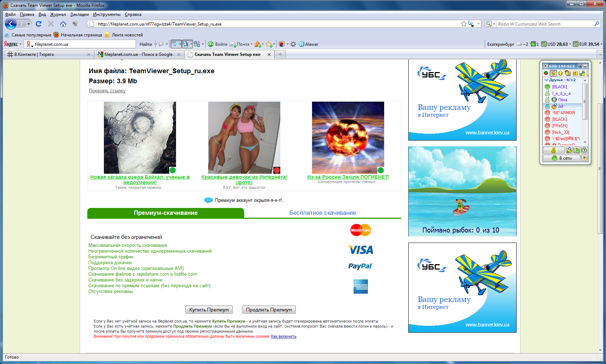The image size is (606, 364).
Task: Click the Показать ссылку link
Action: (x=107, y=91)
